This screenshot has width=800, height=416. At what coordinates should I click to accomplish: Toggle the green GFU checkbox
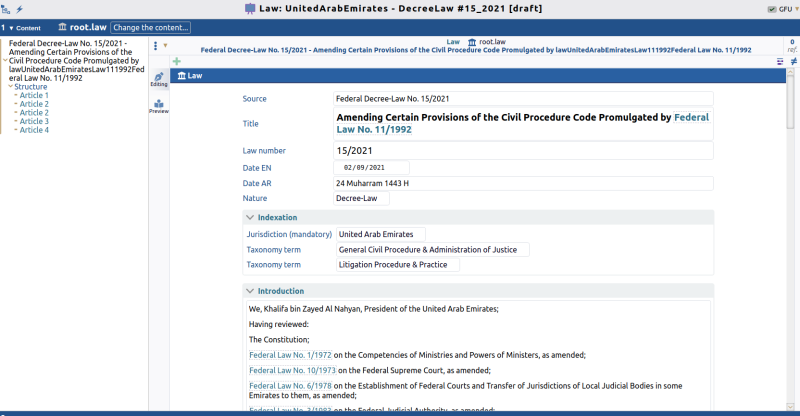[772, 9]
